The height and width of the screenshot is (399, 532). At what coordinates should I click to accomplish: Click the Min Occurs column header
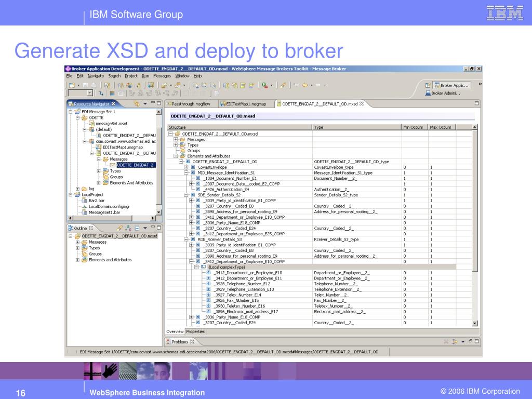click(x=415, y=127)
